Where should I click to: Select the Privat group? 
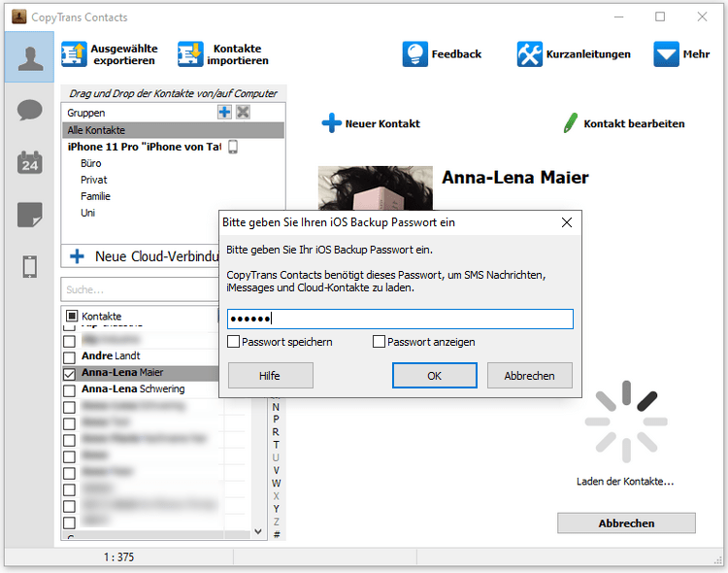(94, 180)
